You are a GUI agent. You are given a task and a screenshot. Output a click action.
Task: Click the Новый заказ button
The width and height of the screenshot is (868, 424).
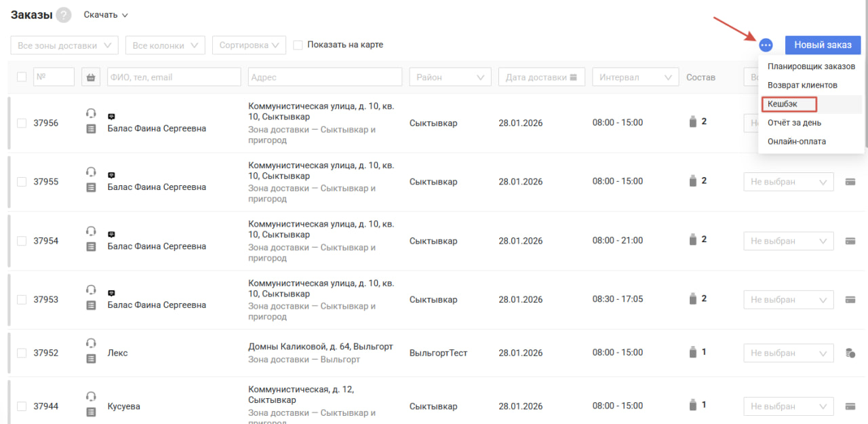(823, 45)
